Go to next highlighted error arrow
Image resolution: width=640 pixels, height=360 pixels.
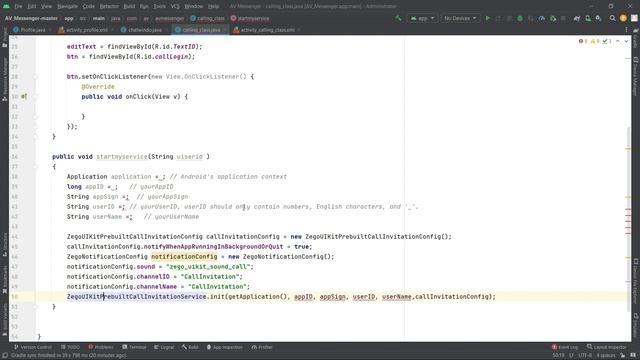click(626, 41)
